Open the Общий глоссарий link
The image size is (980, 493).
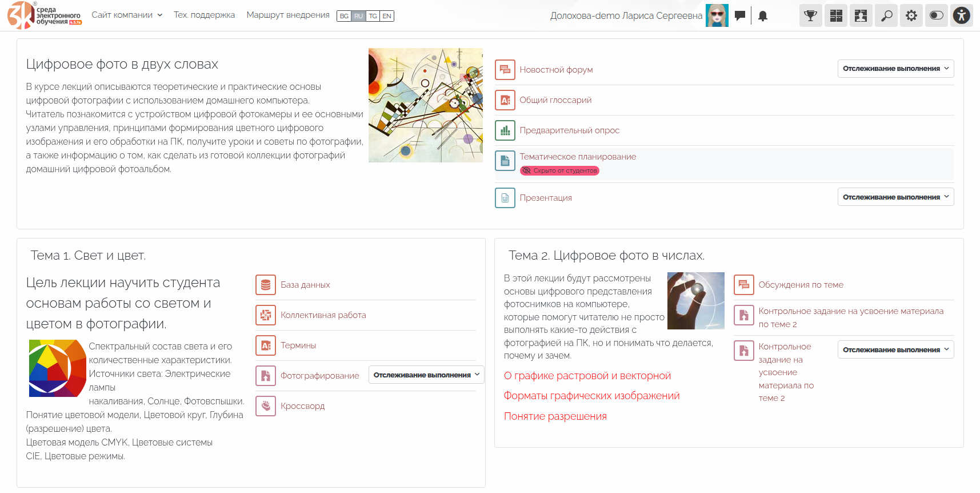coord(555,100)
